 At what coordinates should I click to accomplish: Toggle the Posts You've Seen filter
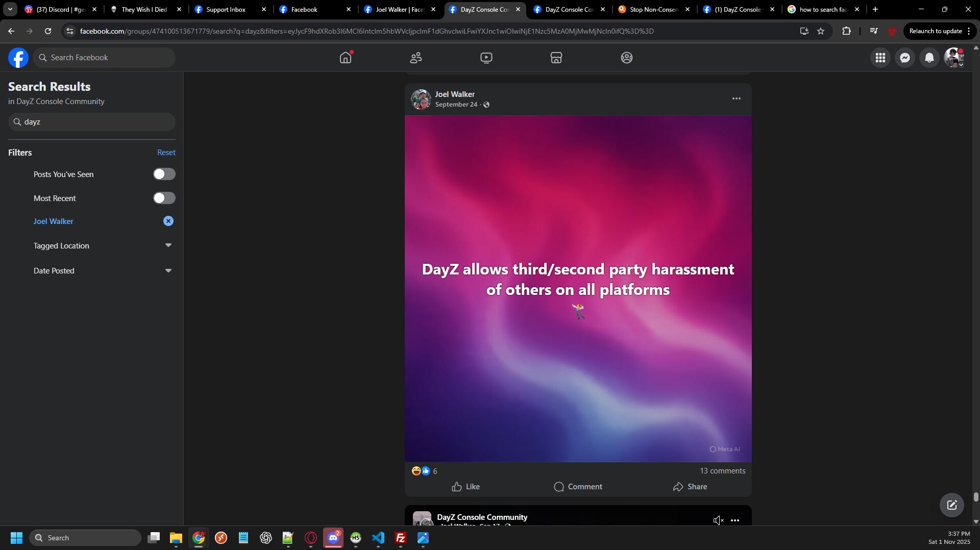[164, 174]
